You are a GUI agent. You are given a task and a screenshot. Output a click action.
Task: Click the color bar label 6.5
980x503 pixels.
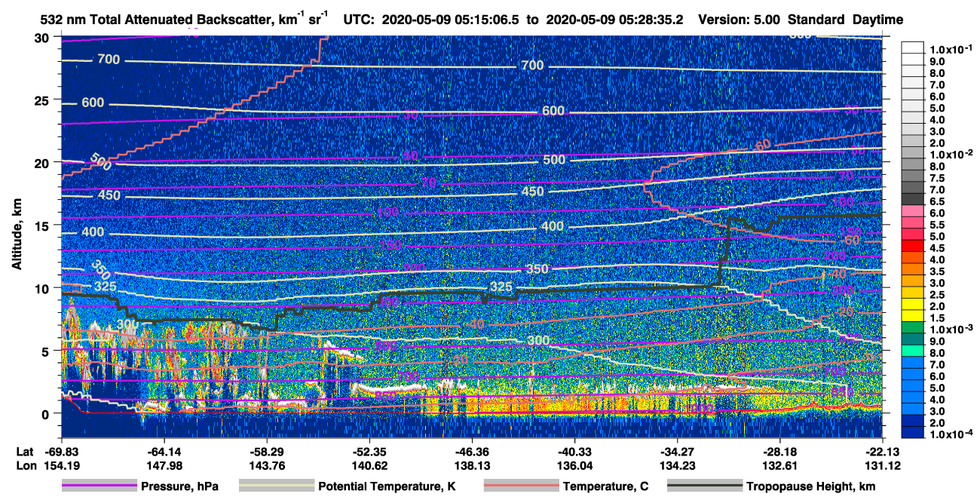938,201
